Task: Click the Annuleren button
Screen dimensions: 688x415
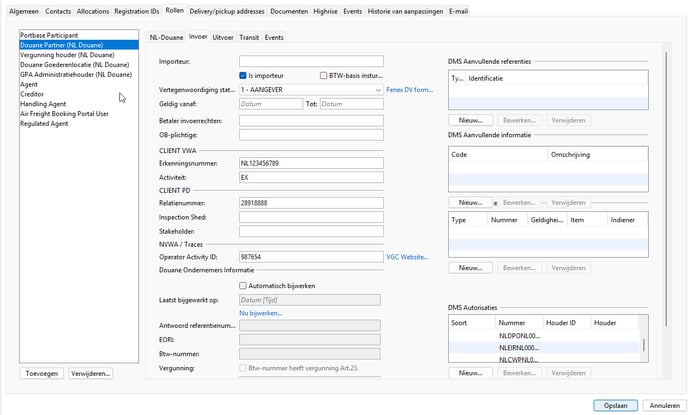Action: (x=664, y=406)
